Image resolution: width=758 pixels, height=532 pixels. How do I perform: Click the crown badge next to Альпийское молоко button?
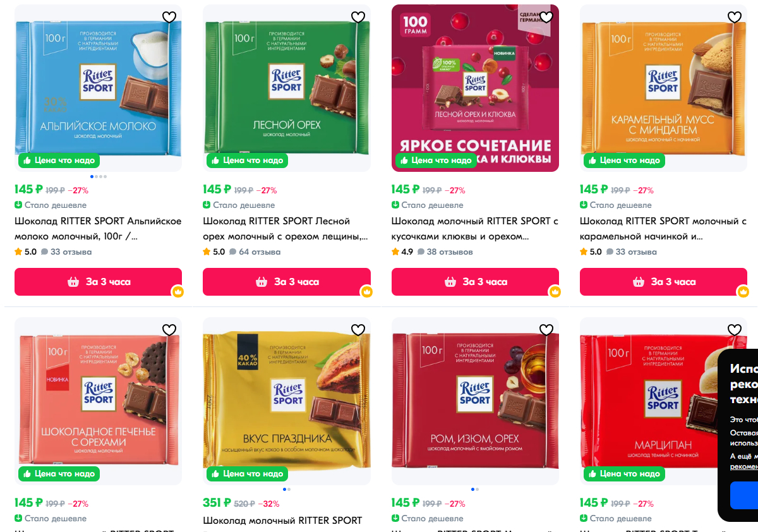[178, 292]
